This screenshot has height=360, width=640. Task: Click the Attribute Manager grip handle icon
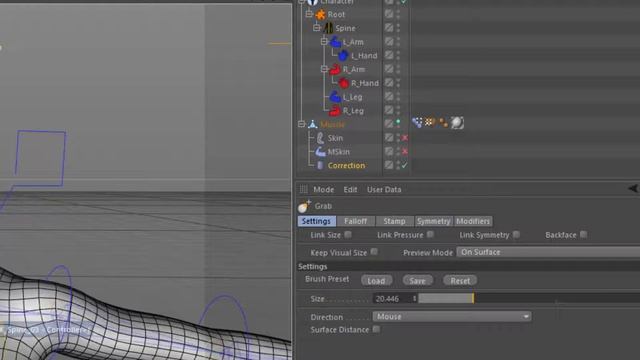click(303, 189)
